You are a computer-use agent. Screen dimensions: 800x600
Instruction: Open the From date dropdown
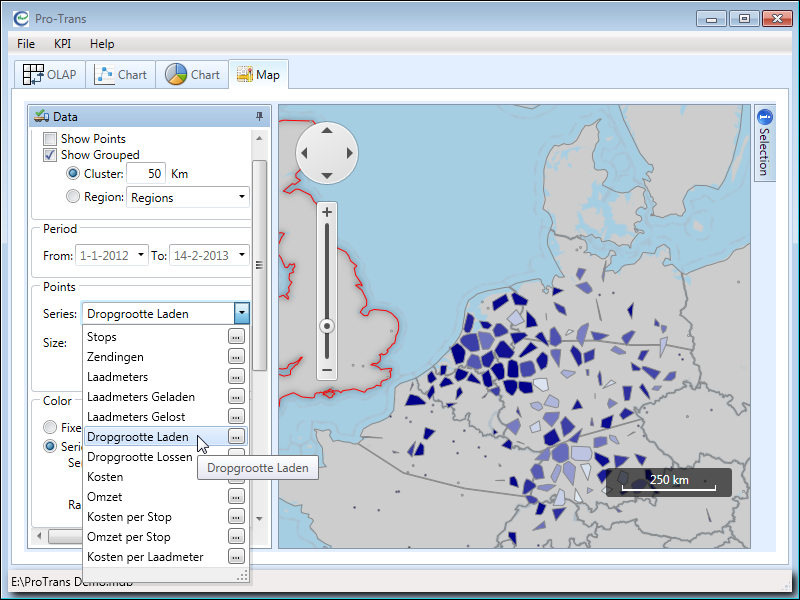pos(141,255)
